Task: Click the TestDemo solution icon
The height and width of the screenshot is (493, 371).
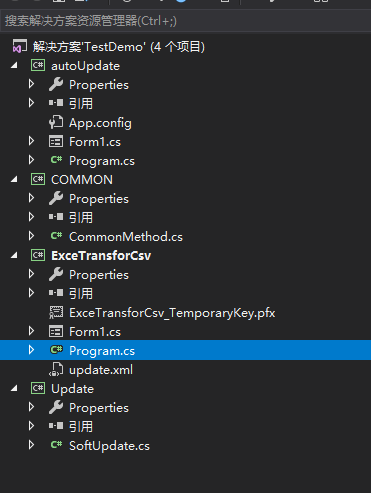Action: coord(19,46)
